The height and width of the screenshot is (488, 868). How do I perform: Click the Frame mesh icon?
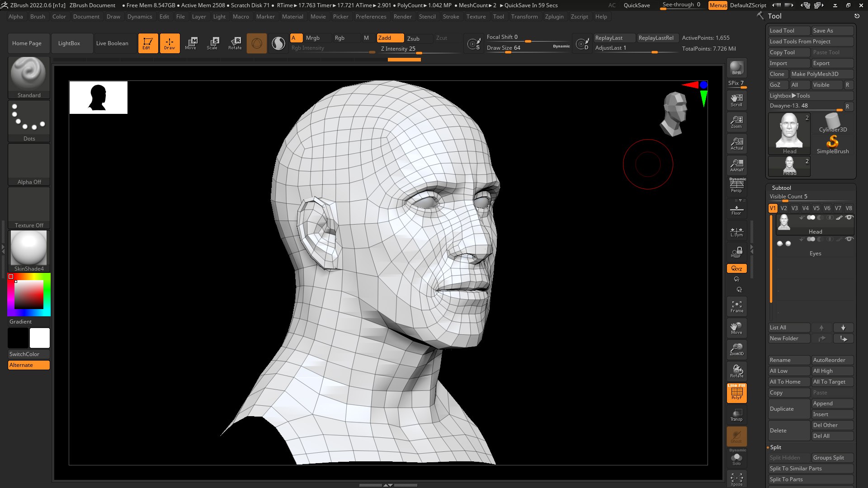pos(736,307)
